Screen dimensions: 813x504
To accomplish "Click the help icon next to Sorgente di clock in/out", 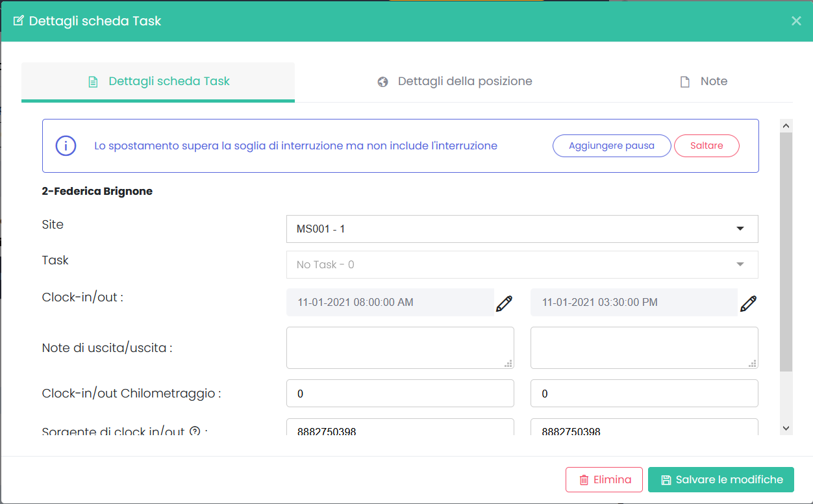I will 194,431.
